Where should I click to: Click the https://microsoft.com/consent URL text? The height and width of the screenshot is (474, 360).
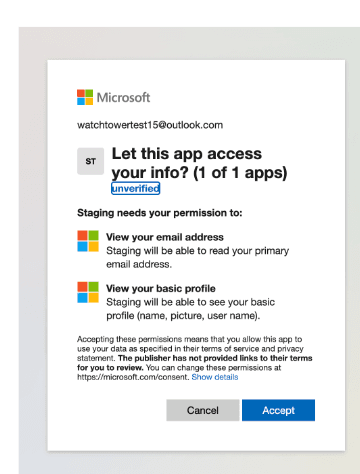click(133, 377)
